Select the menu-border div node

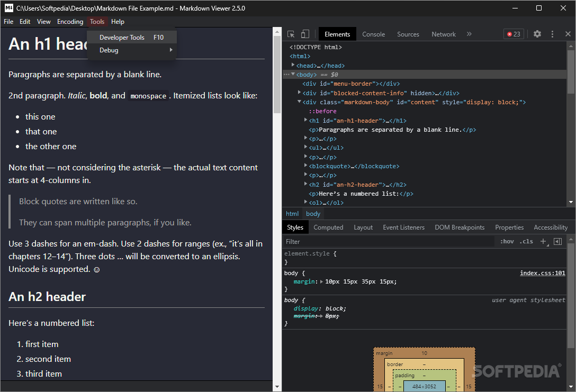(x=351, y=84)
